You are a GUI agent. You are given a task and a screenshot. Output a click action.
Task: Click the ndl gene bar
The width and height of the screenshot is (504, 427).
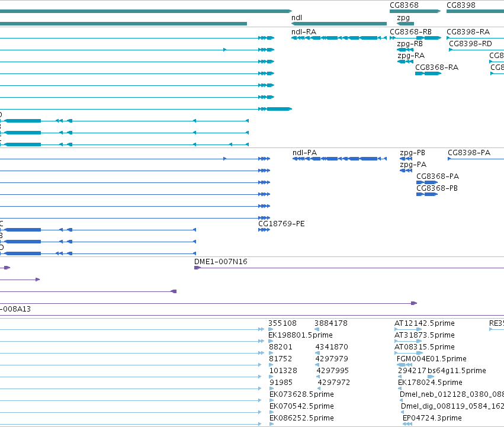pyautogui.click(x=339, y=24)
